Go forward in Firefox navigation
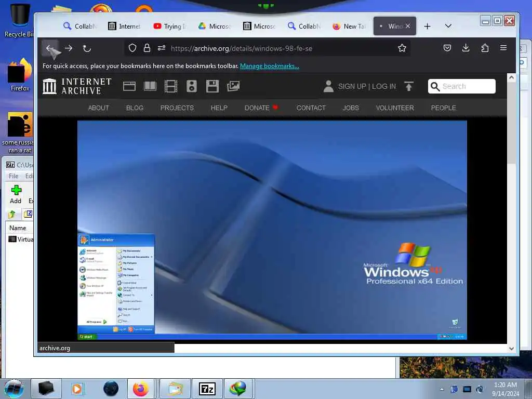 [x=69, y=48]
